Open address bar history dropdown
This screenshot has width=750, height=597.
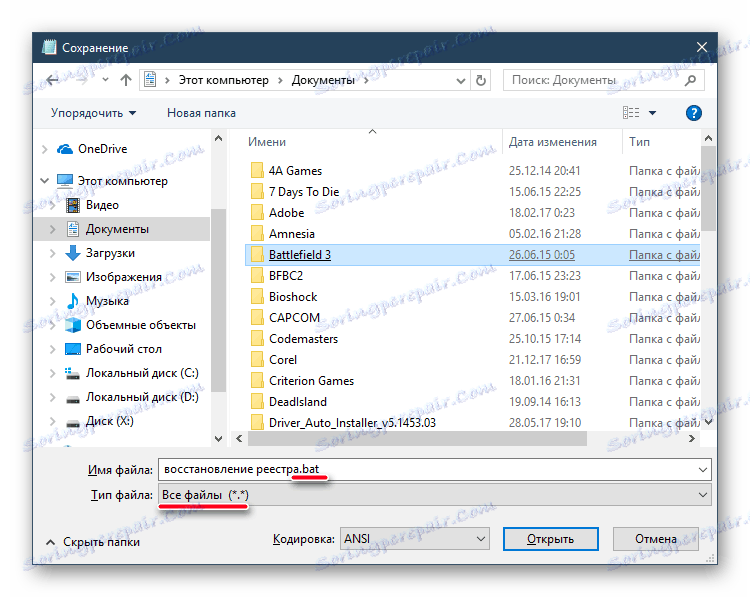tap(461, 80)
